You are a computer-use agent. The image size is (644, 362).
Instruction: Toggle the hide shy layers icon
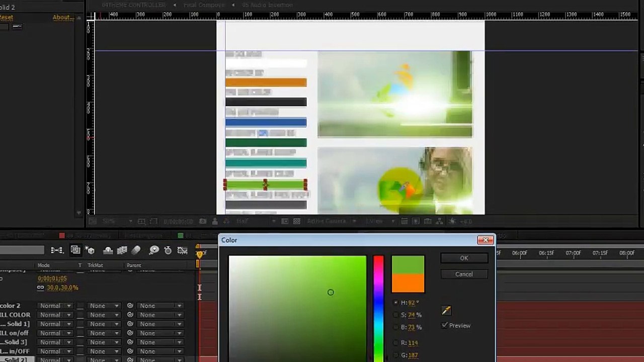pyautogui.click(x=108, y=250)
